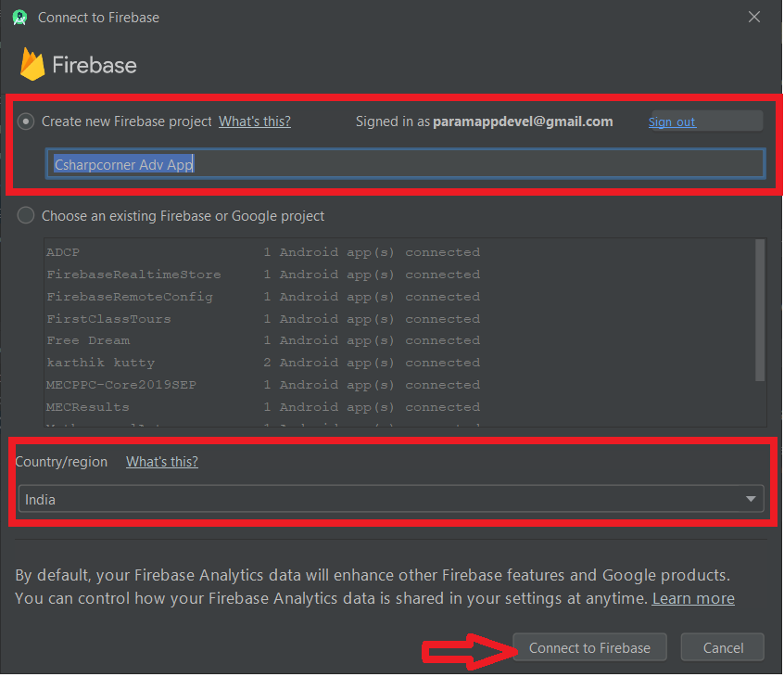Click 'What's this?' beside Country/region

tap(161, 461)
